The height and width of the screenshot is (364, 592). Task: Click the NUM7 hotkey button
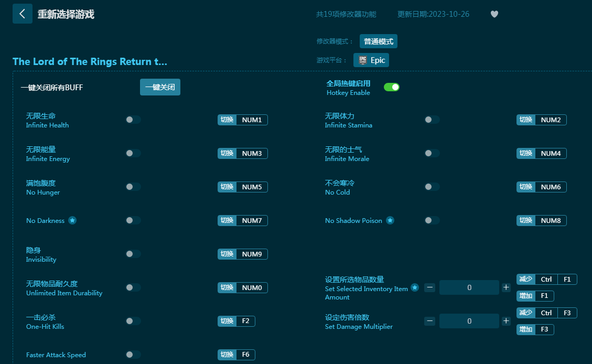(x=242, y=220)
